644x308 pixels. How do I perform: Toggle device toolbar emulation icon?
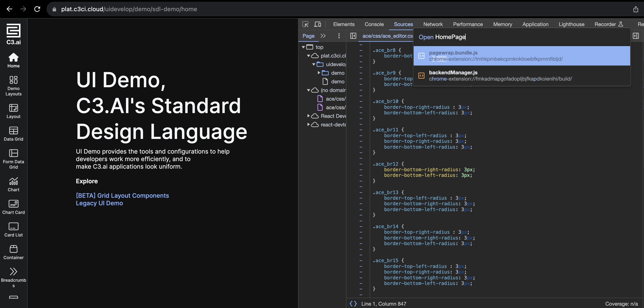coord(317,24)
